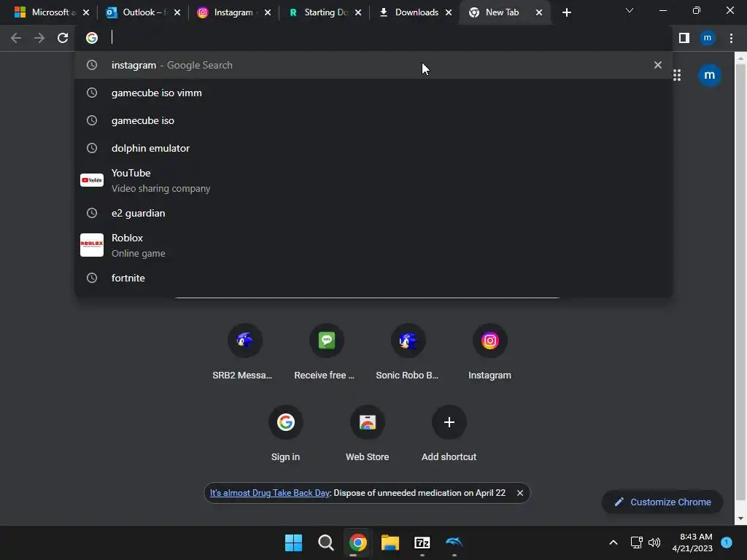Click the forward navigation arrow
The width and height of the screenshot is (747, 560).
pos(39,38)
